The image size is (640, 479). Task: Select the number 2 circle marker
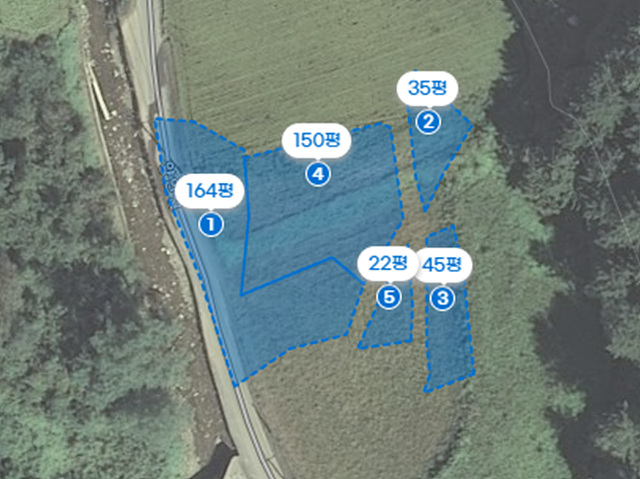point(428,122)
